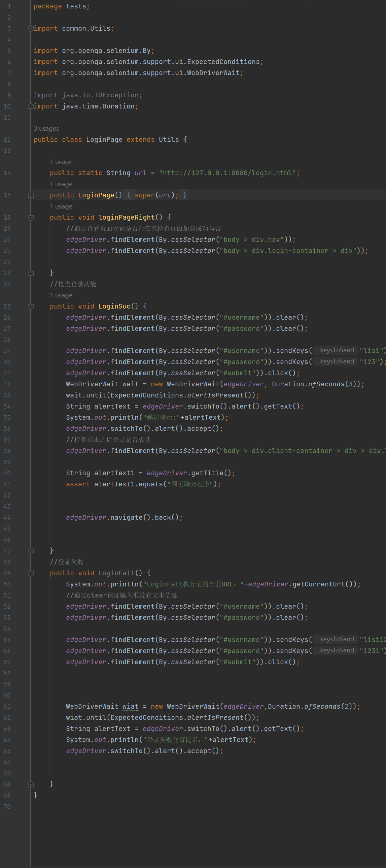
Task: Click the collapsed 'super(url);' body on line 15
Action: 157,195
